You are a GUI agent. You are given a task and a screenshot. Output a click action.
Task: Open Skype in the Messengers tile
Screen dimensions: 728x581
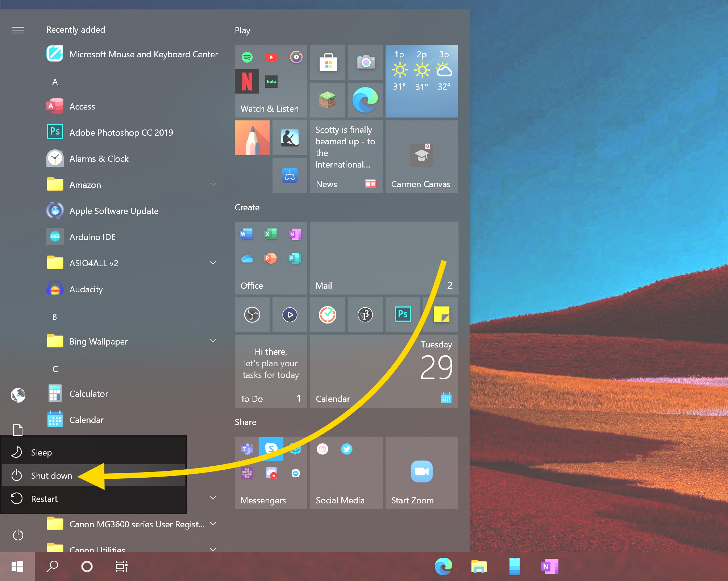tap(271, 449)
